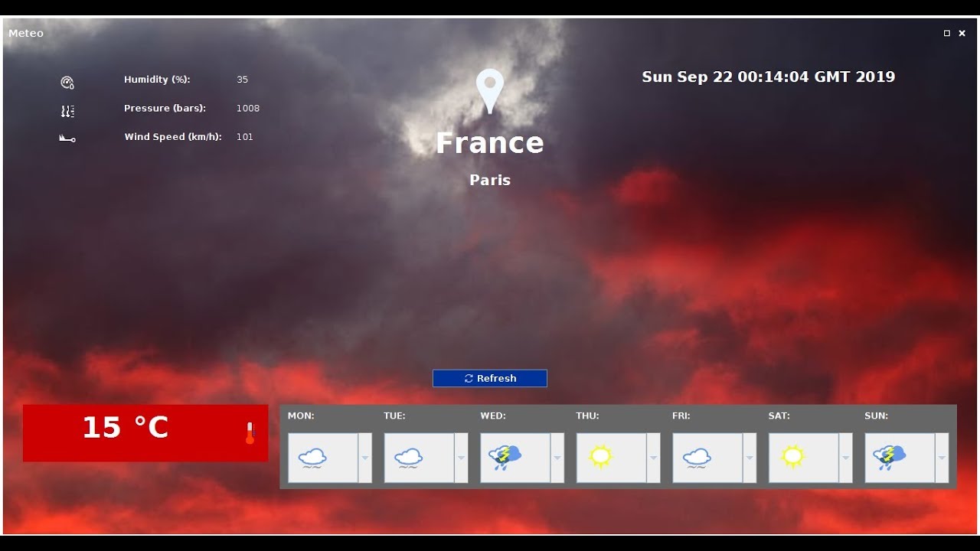This screenshot has height=551, width=980.
Task: Expand the THU forecast dropdown arrow
Action: pyautogui.click(x=653, y=458)
